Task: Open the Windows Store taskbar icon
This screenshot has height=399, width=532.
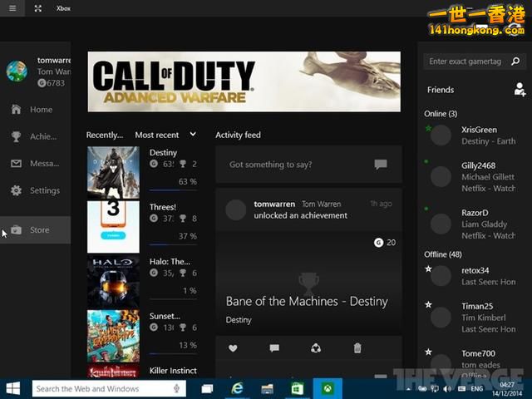Action: coord(298,388)
